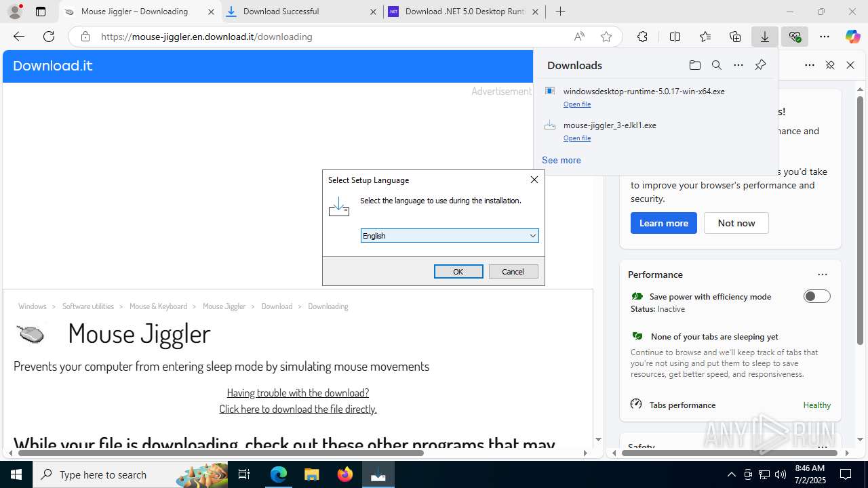Cancel the Select Setup Language dialog
Screen dimensions: 868x488
(x=513, y=271)
